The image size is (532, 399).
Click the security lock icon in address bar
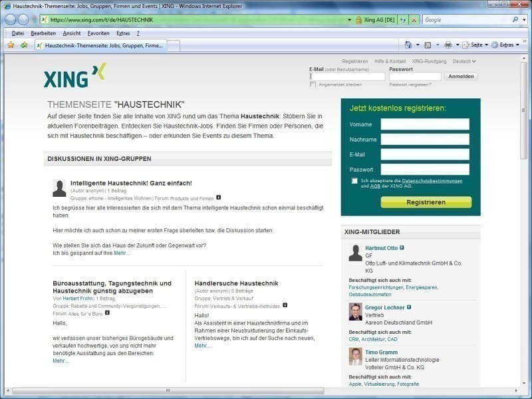(x=358, y=20)
